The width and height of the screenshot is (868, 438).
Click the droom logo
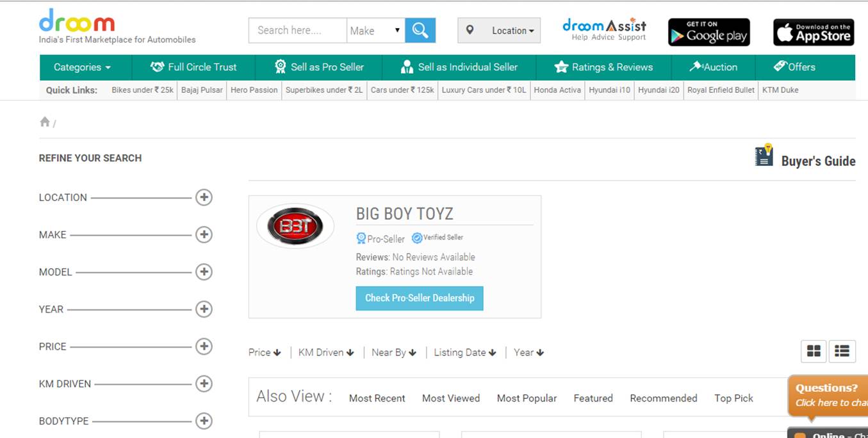[77, 20]
